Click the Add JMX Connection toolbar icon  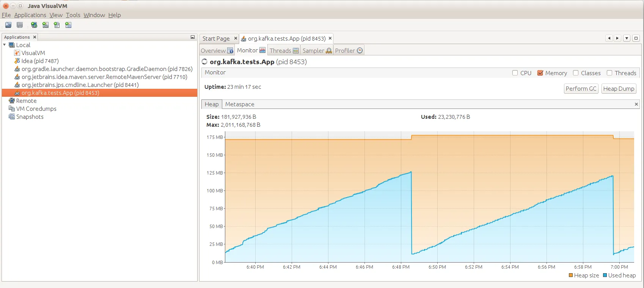click(x=46, y=25)
